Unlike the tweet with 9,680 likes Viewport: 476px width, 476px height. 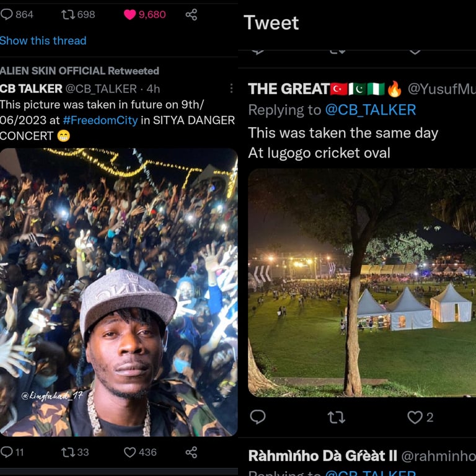tap(130, 14)
